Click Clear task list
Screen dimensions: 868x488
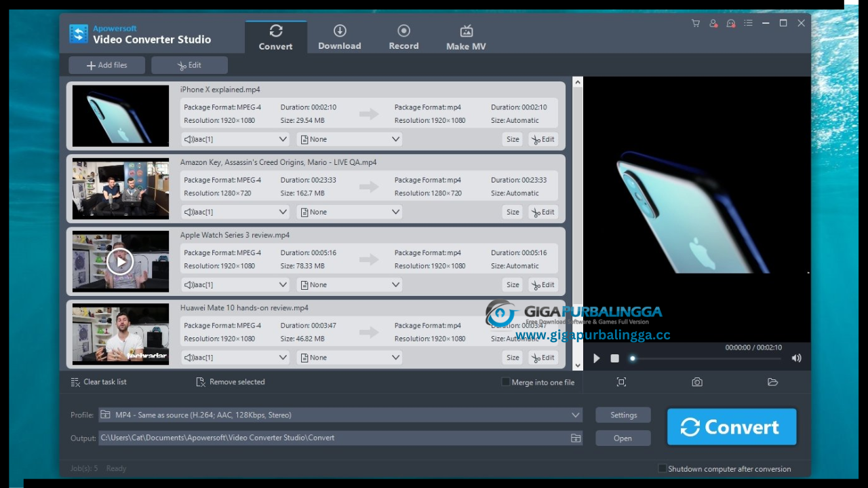tap(99, 382)
